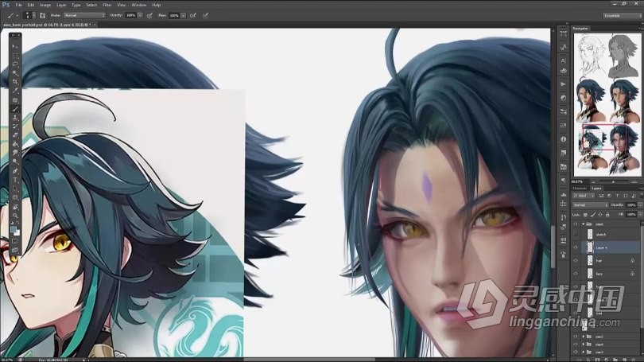Select the sketch layer row
Viewport: 644px width, 362px height.
pyautogui.click(x=611, y=235)
